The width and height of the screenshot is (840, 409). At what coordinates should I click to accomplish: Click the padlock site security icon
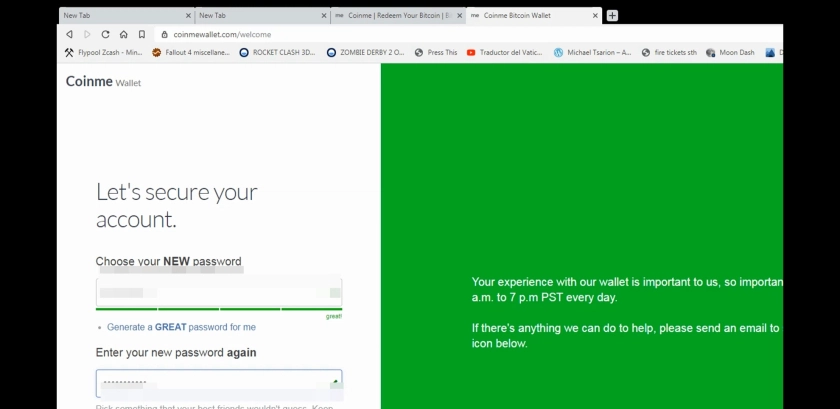pyautogui.click(x=164, y=34)
